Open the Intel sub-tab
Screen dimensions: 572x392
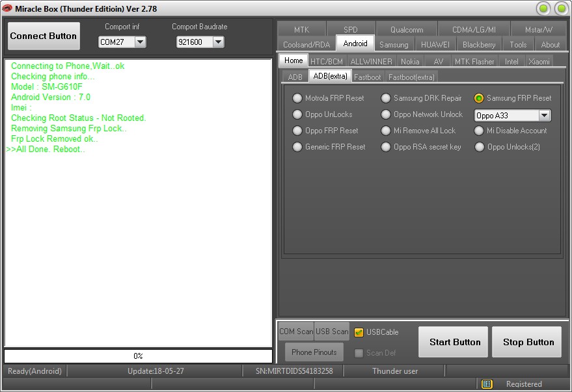(511, 62)
